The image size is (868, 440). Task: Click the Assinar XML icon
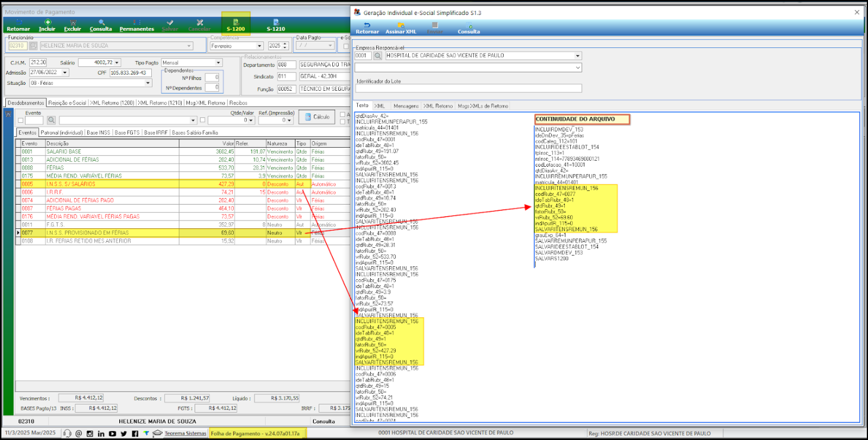400,25
